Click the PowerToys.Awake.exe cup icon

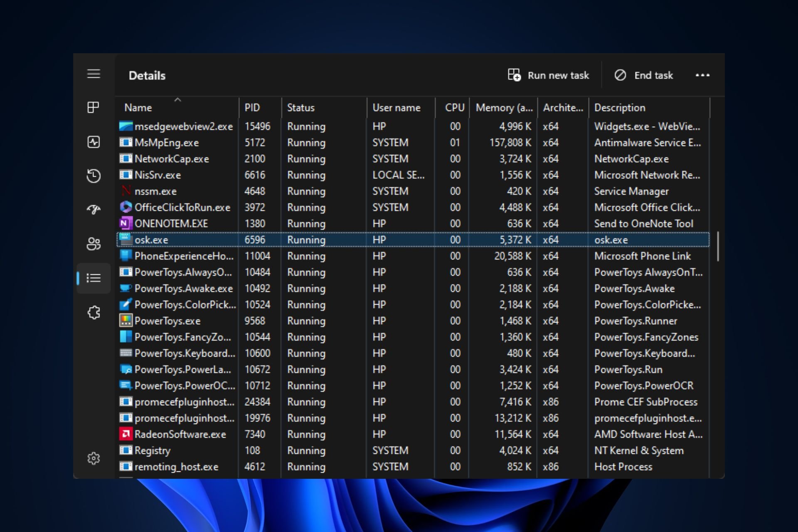click(126, 288)
